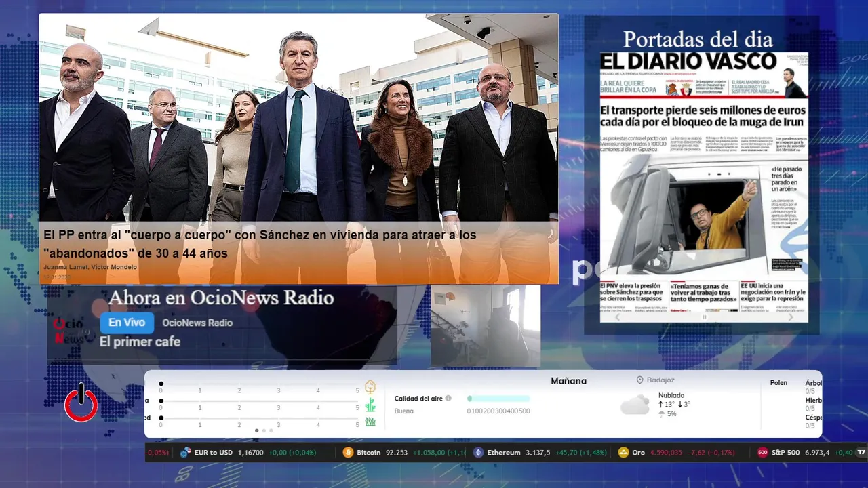Go to next newspaper cover arrow
This screenshot has width=868, height=488.
pyautogui.click(x=791, y=317)
